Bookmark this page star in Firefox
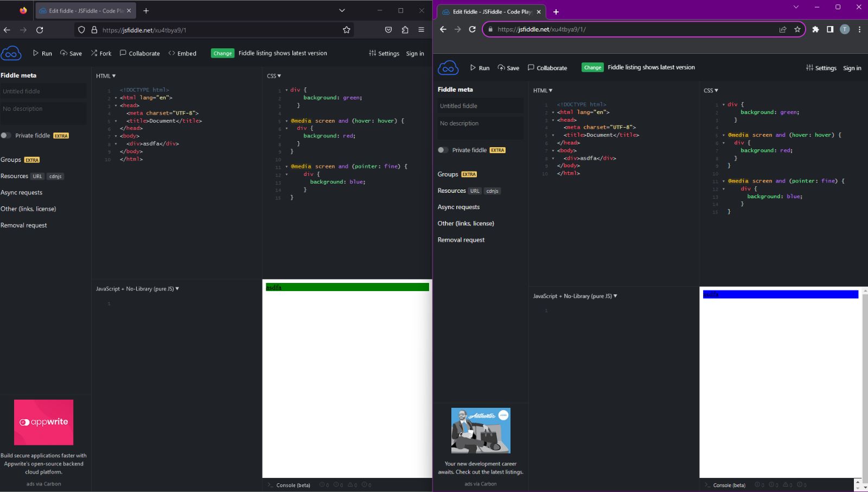This screenshot has width=868, height=492. click(x=347, y=30)
